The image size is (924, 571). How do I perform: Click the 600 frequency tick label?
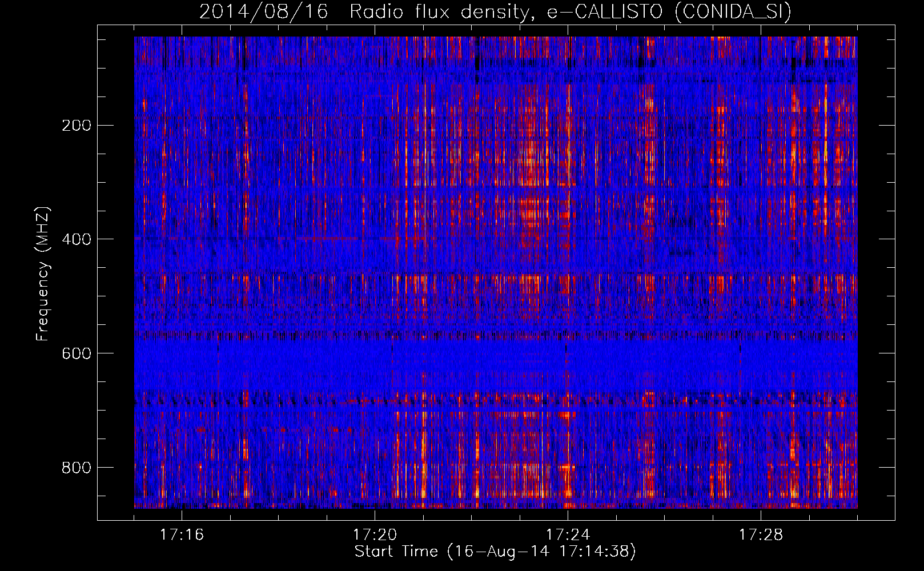(x=76, y=353)
